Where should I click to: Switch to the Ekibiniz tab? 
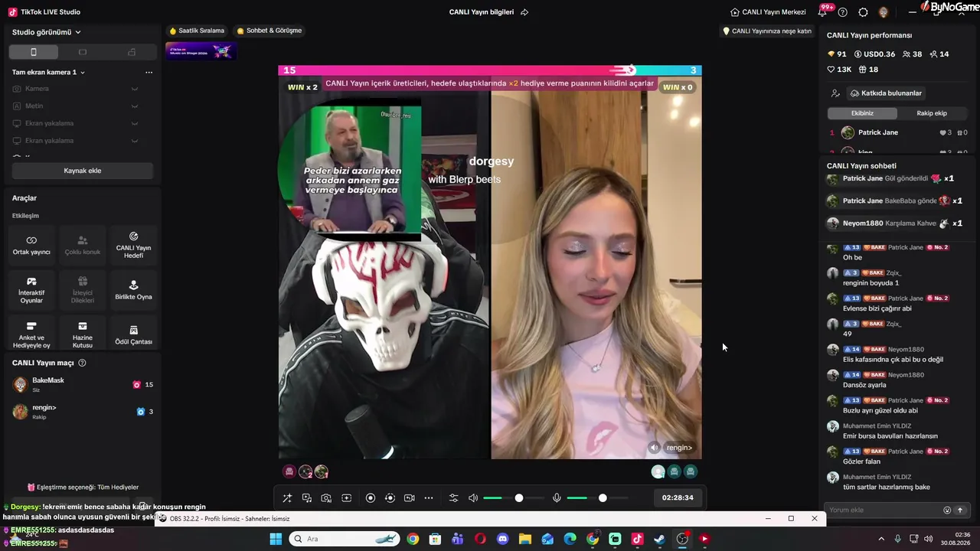[862, 113]
